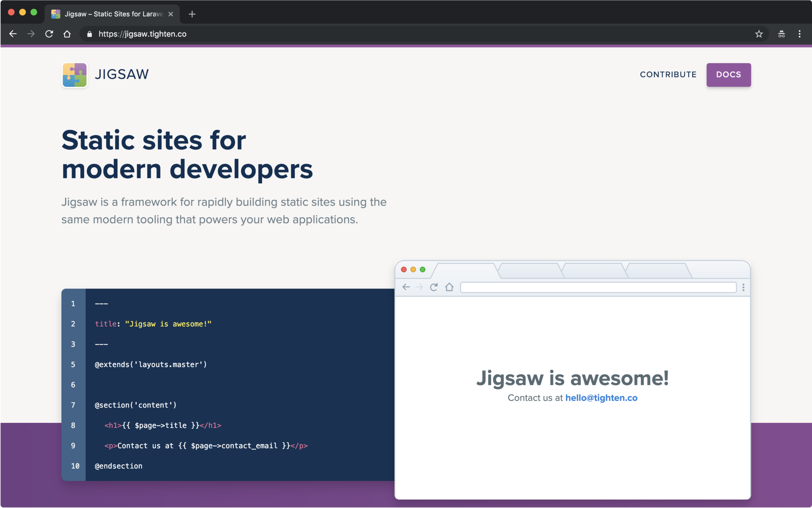This screenshot has width=812, height=508.
Task: Click the mock browser address field
Action: tap(598, 287)
